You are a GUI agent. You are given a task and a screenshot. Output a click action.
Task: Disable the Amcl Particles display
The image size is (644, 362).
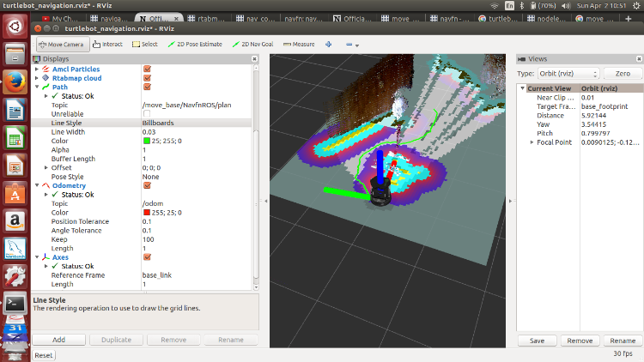tap(147, 68)
